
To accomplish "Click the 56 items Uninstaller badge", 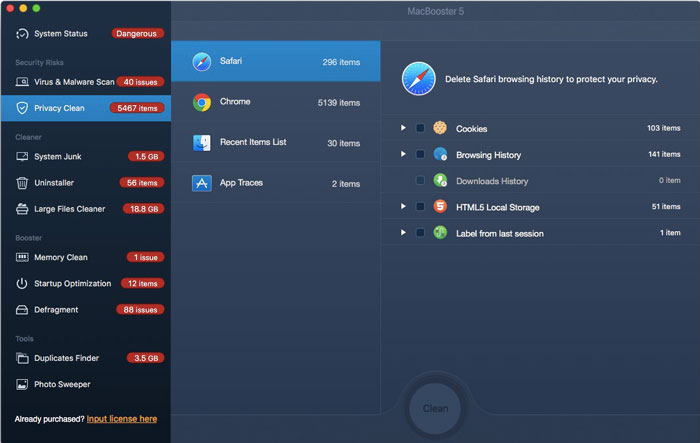I will (x=142, y=183).
